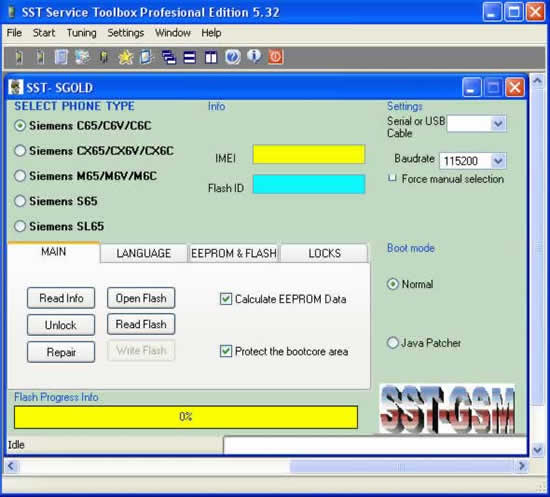This screenshot has height=497, width=550.
Task: Open the blue question mark help icon
Action: [x=232, y=57]
